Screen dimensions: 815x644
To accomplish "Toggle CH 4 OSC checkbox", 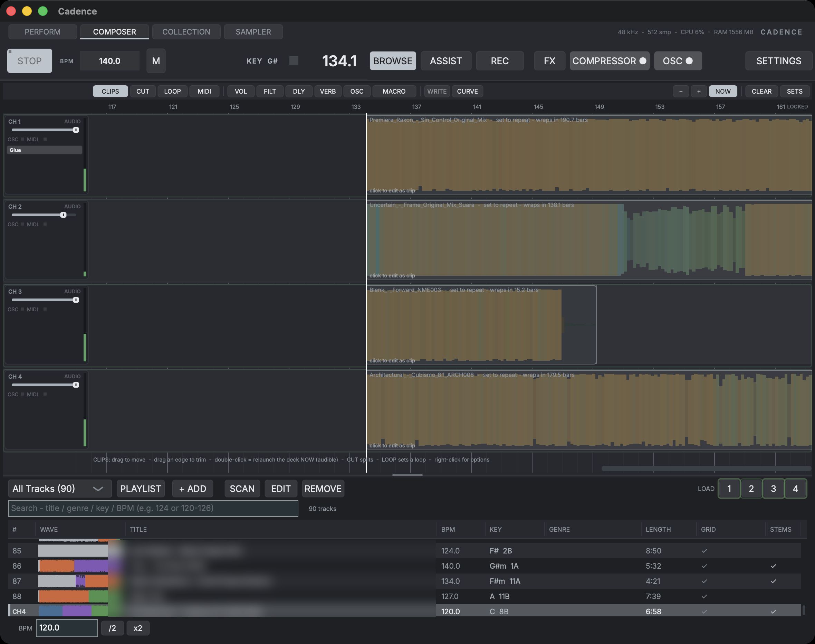I will pos(22,394).
